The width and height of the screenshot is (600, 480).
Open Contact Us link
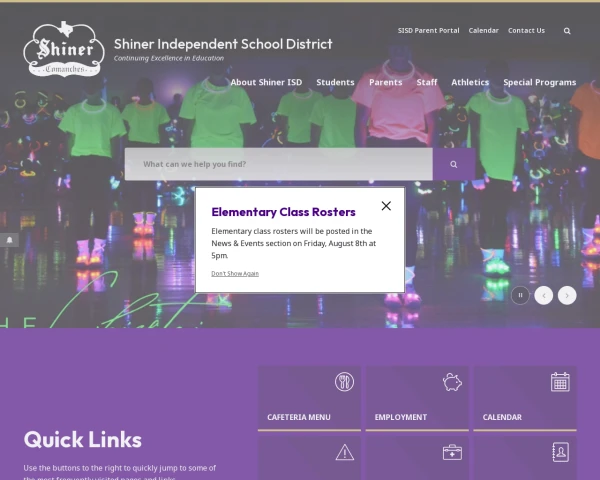527,31
